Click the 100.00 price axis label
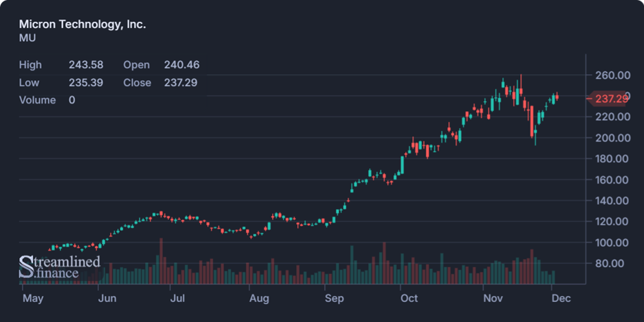This screenshot has height=322, width=644. click(612, 243)
